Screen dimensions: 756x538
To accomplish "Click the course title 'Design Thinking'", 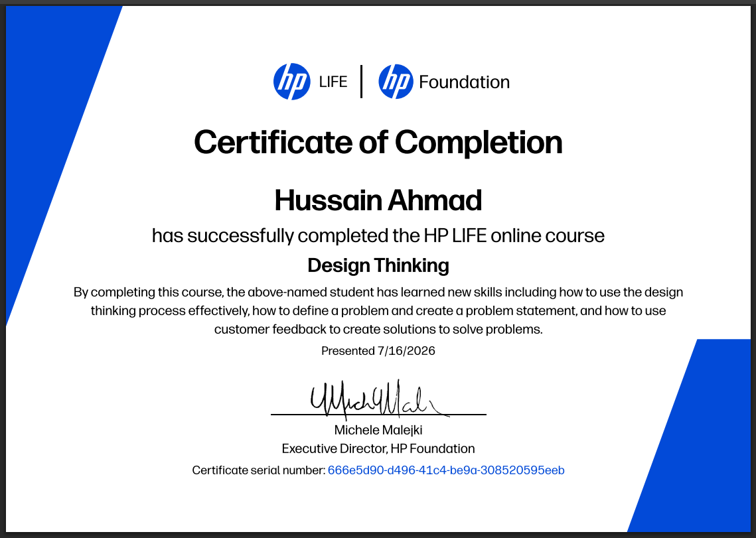I will coord(378,265).
